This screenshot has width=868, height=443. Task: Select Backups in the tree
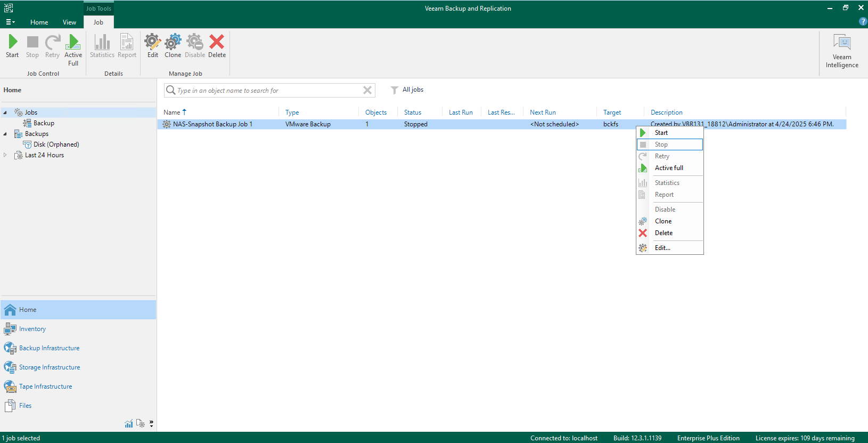coord(36,134)
